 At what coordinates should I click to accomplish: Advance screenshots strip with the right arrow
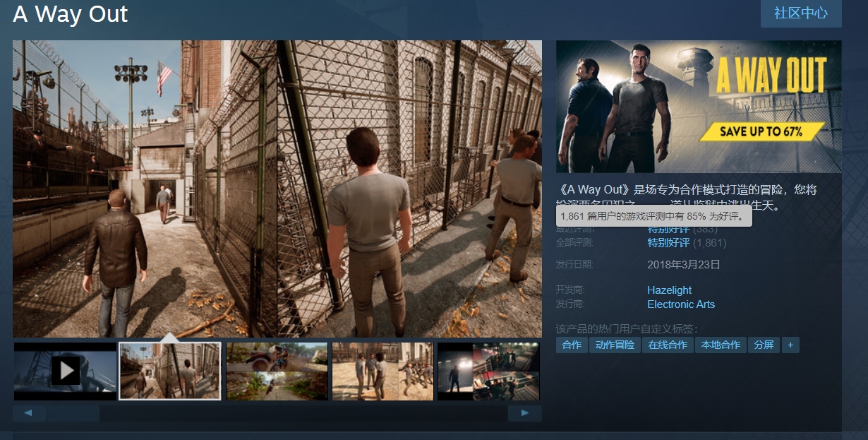[524, 413]
